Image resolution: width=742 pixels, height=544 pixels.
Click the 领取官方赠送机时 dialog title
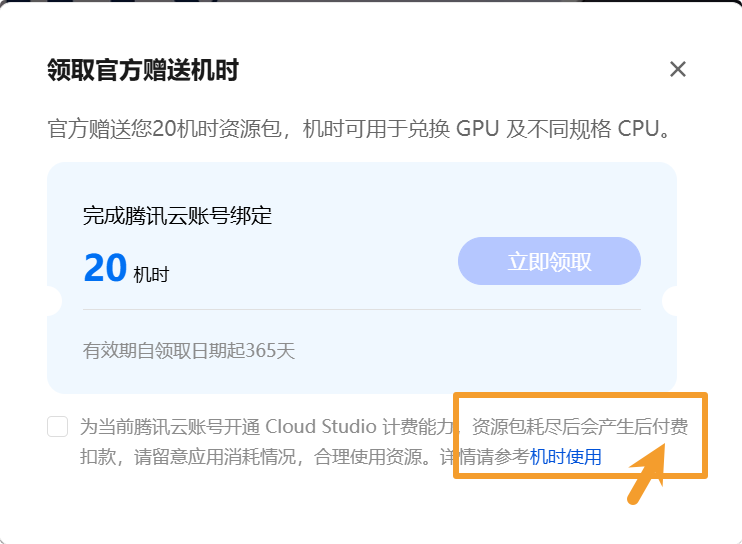[143, 70]
